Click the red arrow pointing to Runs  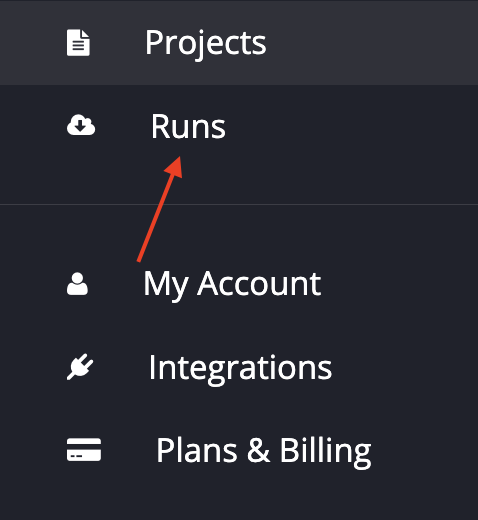(160, 209)
